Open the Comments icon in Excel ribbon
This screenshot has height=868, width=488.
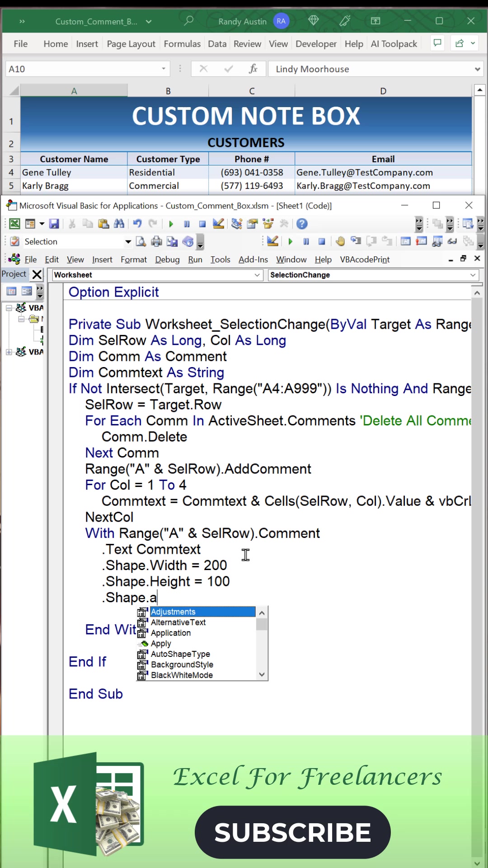coord(437,43)
